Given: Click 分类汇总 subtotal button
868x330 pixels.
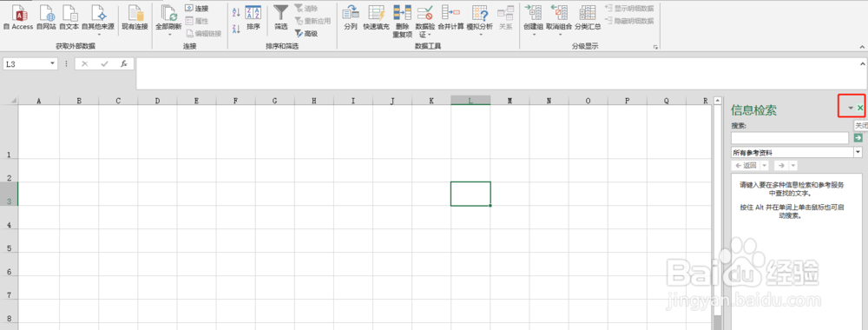Looking at the screenshot, I should click(x=588, y=17).
